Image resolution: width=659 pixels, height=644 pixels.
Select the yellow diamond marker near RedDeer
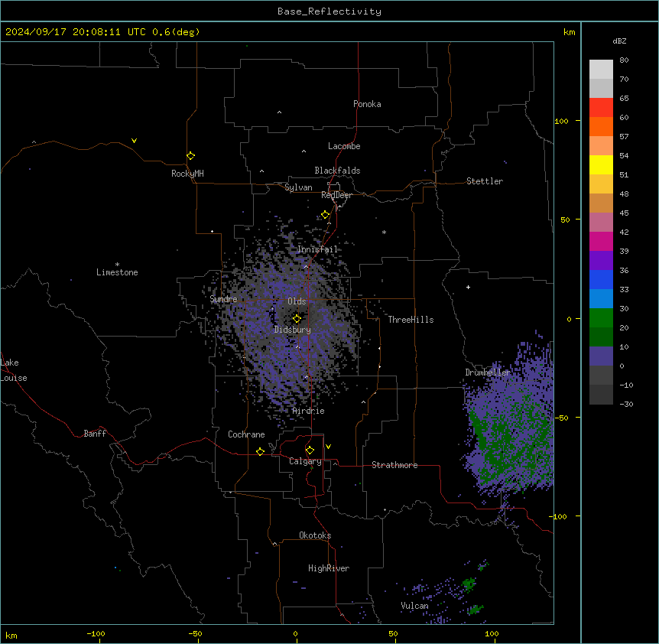click(x=326, y=215)
